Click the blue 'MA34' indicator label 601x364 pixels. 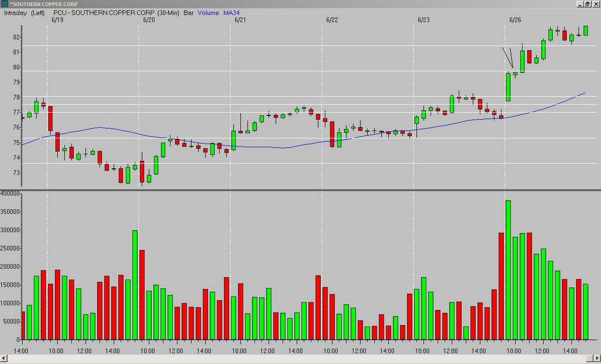231,13
